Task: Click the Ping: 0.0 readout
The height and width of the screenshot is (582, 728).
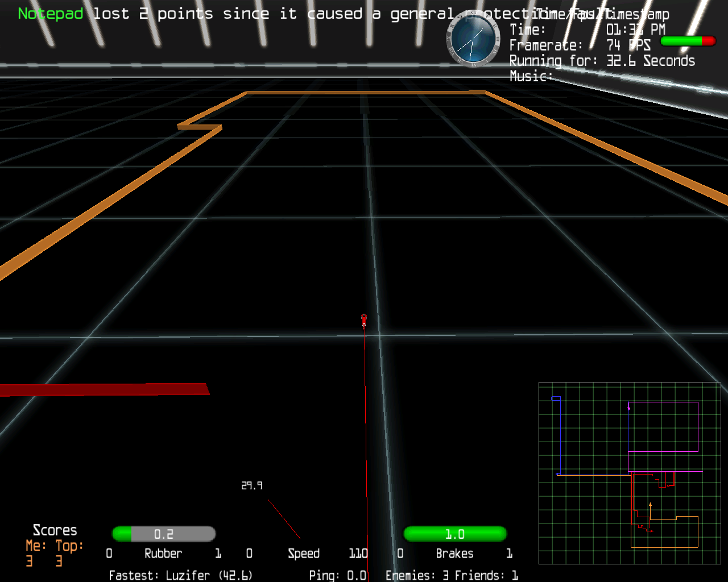Action: 337,575
